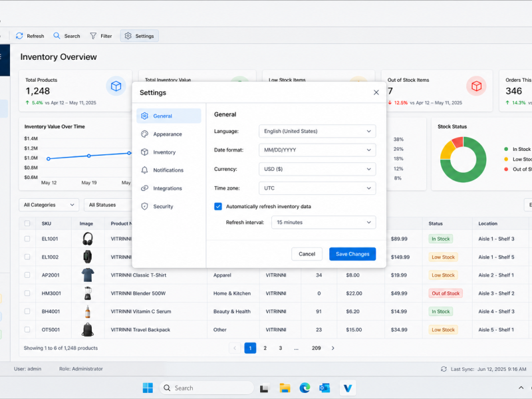
Task: Click the May 19 chart data point
Action: coord(89,156)
